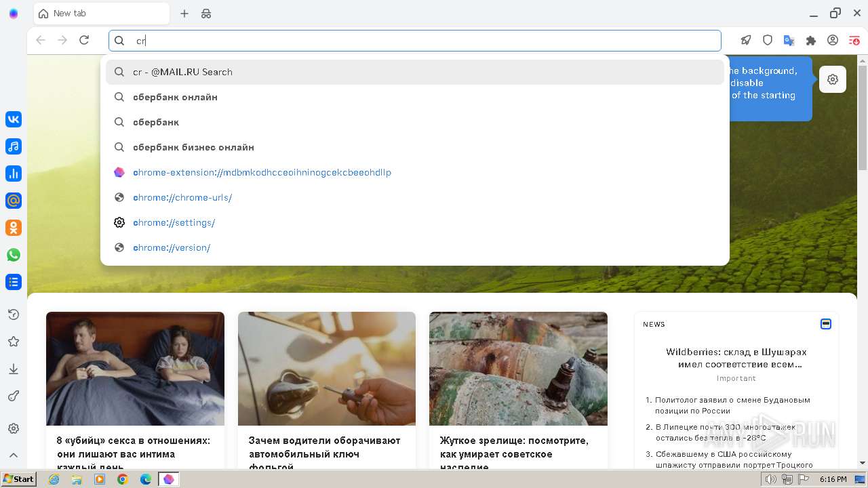Screen dimensions: 868x488
Task: Launch Google Chrome from taskbar
Action: tap(123, 479)
